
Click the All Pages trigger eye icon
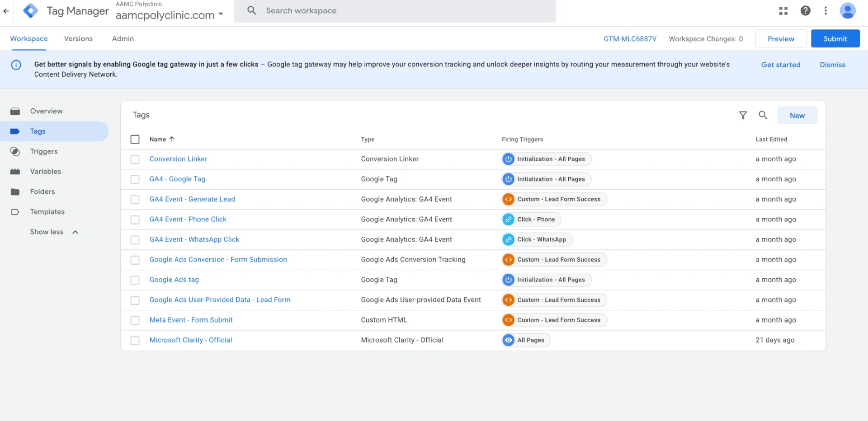click(x=509, y=340)
